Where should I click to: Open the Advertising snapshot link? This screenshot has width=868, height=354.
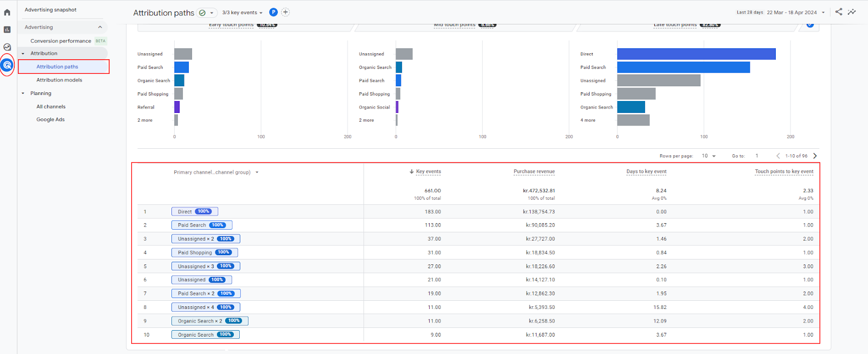tap(50, 10)
